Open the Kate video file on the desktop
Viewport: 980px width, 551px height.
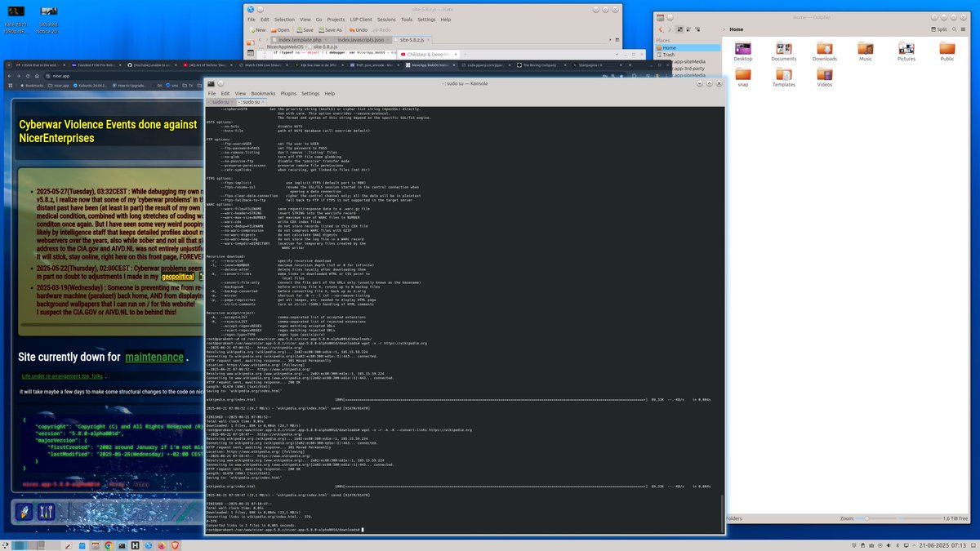coord(15,20)
